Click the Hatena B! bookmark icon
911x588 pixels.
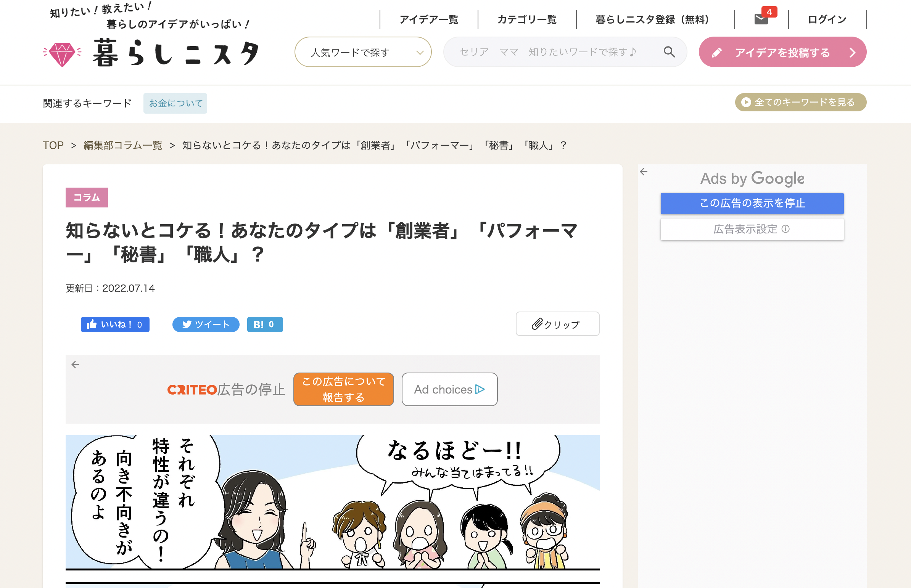click(258, 324)
